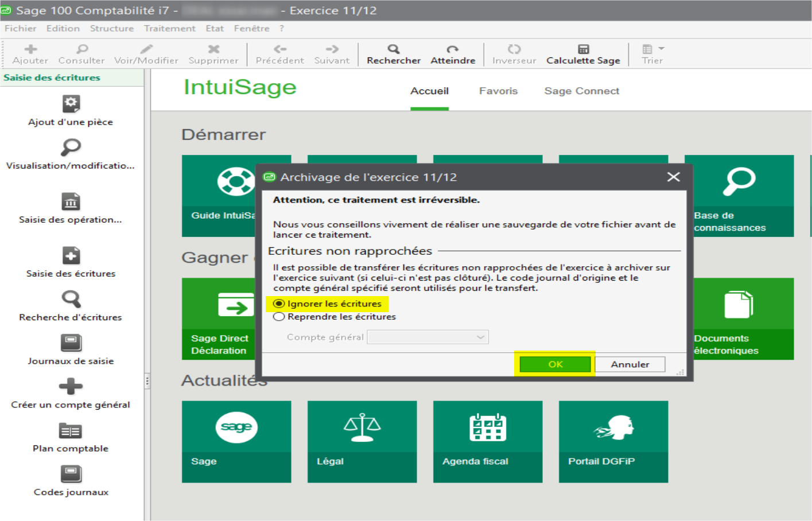Expand the Compte général dropdown
Viewport: 812px width, 521px height.
coord(480,337)
